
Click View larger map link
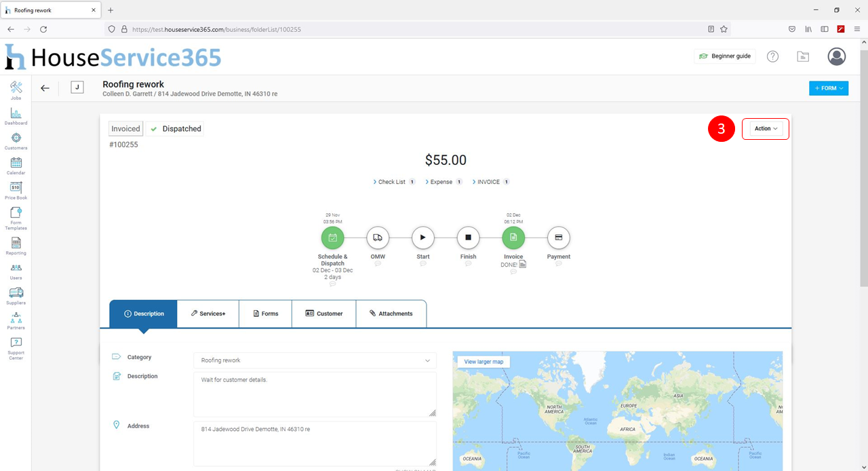coord(484,362)
